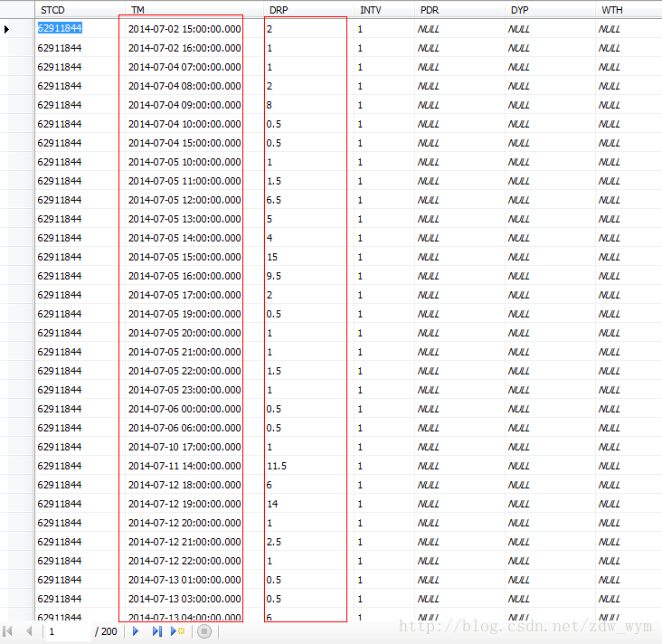Go to the previous record button
Image resolution: width=662 pixels, height=644 pixels.
click(x=29, y=631)
